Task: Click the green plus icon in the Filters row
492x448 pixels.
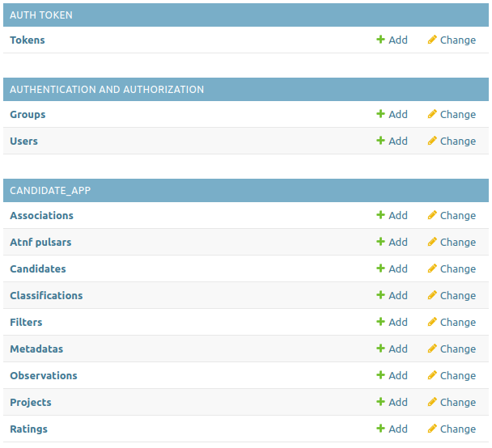Action: (380, 321)
